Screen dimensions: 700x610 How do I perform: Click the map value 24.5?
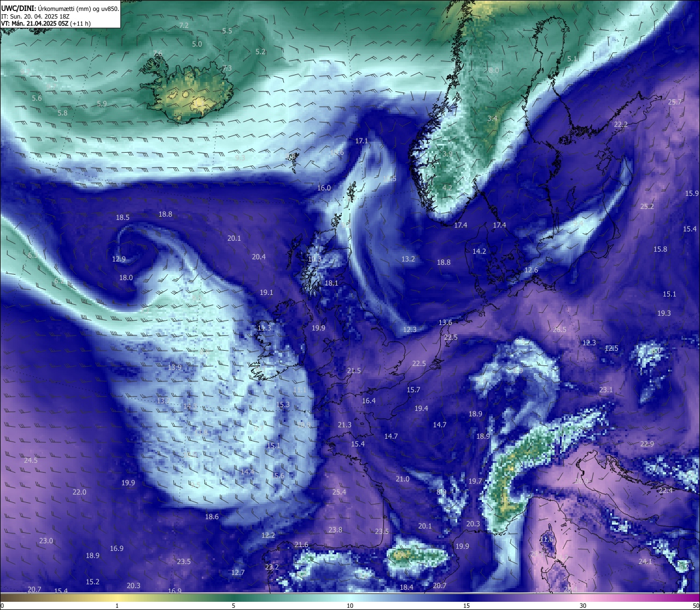tap(31, 461)
